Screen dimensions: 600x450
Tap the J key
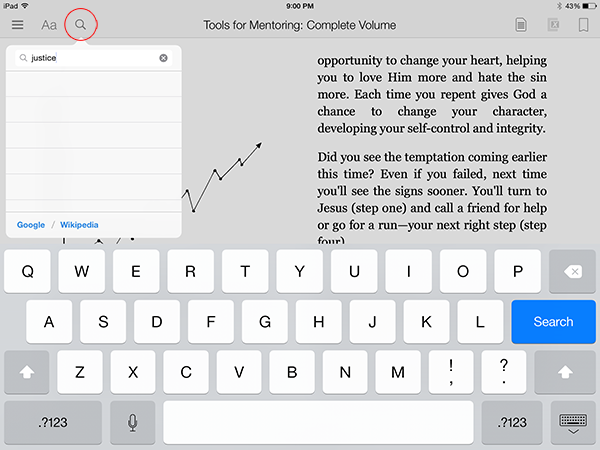[372, 322]
